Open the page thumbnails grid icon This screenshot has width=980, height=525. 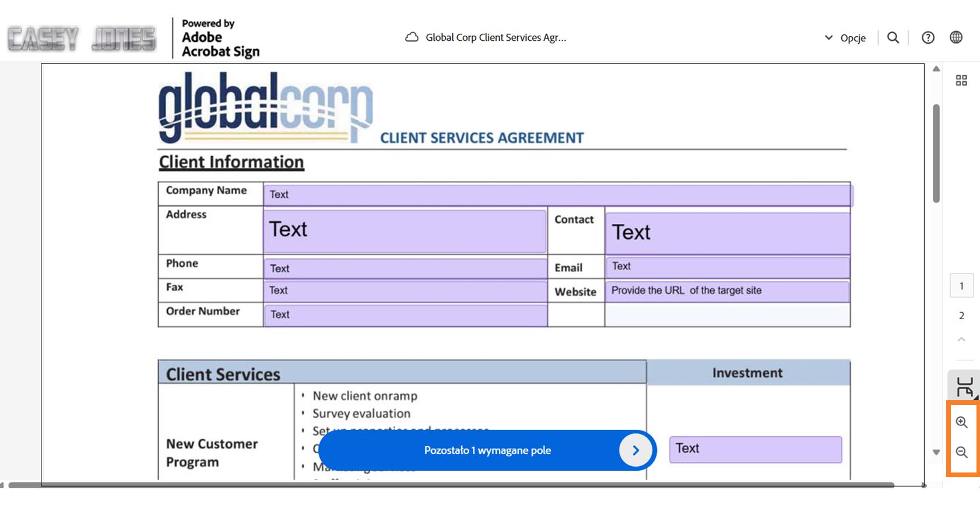tap(961, 80)
